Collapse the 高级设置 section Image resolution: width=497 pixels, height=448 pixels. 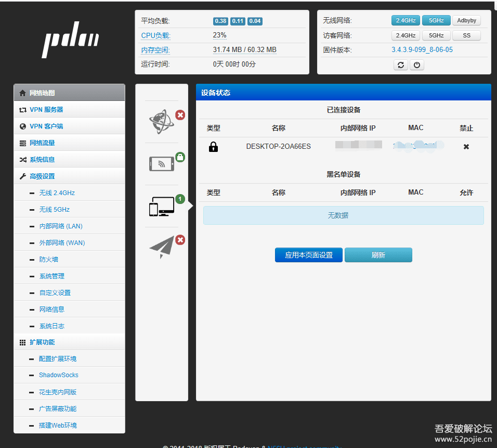coord(42,176)
